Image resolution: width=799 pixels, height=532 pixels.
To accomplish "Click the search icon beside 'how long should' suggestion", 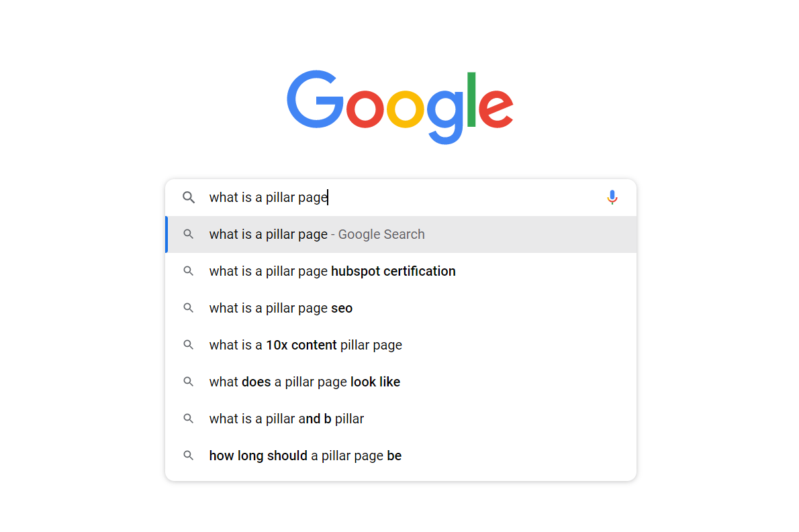I will [x=189, y=456].
